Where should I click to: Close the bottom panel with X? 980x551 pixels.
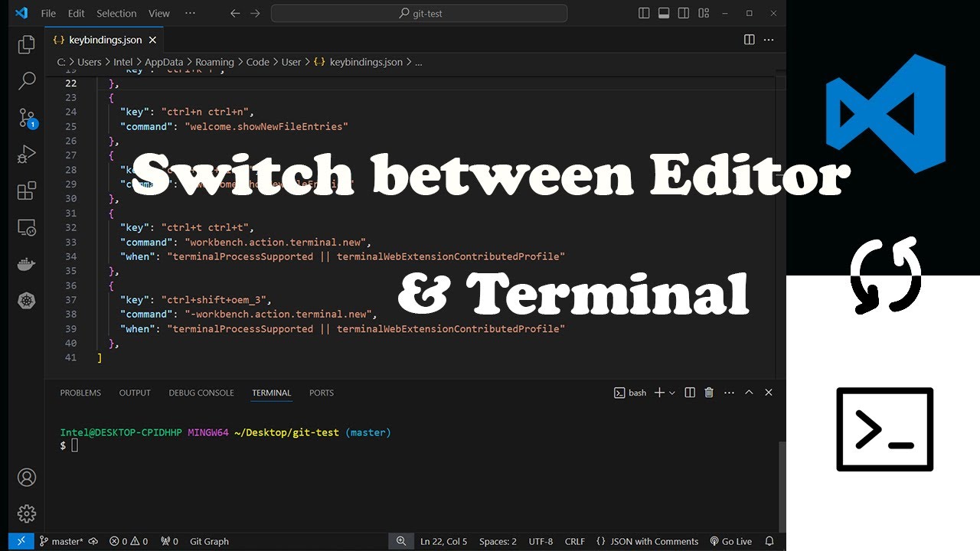(x=769, y=393)
